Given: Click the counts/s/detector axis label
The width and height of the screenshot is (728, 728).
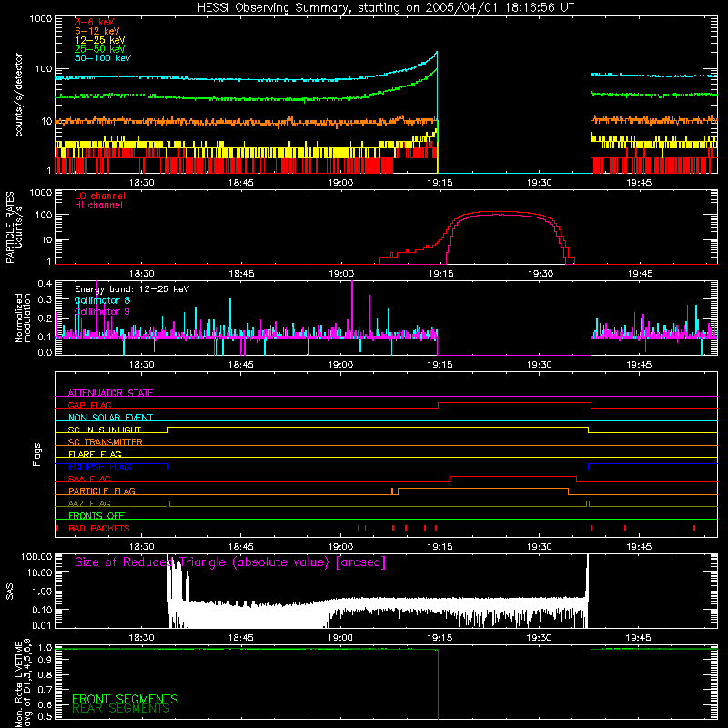Looking at the screenshot, I should pos(19,95).
